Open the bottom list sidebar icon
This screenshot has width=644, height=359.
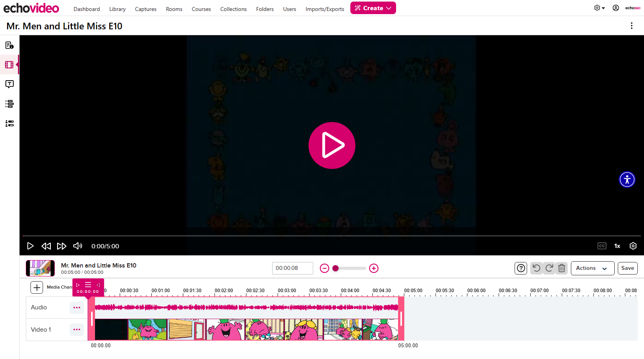coord(9,123)
